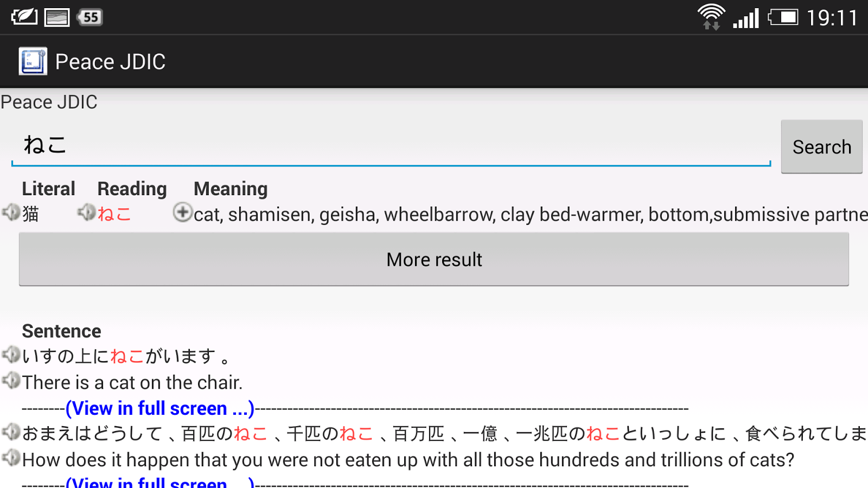The width and height of the screenshot is (868, 488).
Task: Play pronunciation of the kanji 猫
Action: tap(10, 213)
